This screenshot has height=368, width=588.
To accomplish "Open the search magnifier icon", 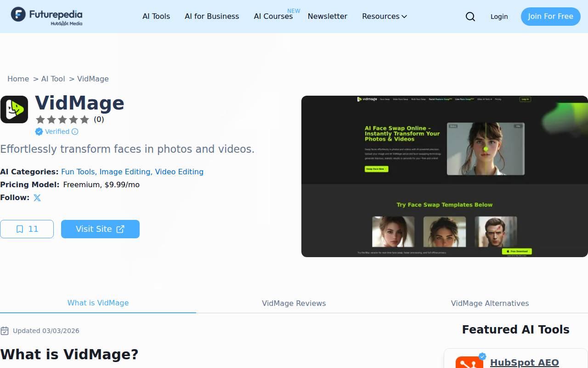I will coord(470,17).
